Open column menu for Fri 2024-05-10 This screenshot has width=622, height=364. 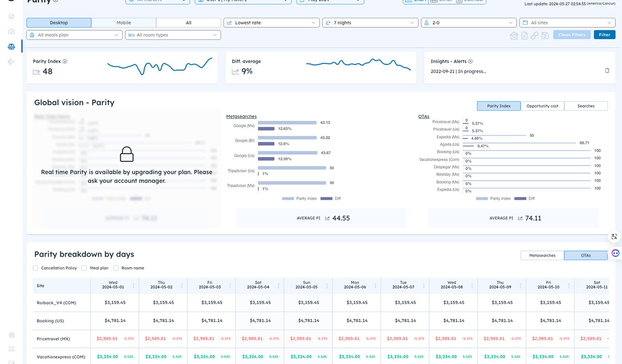point(569,286)
